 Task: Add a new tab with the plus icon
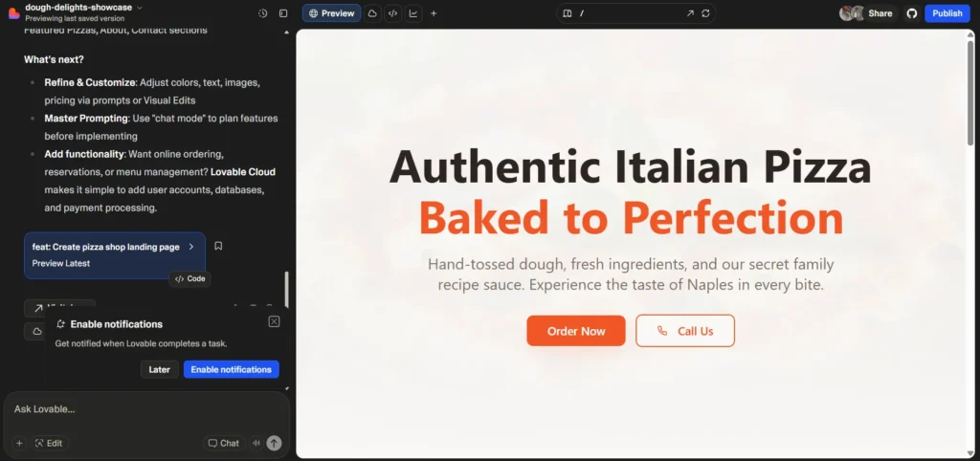click(x=434, y=13)
